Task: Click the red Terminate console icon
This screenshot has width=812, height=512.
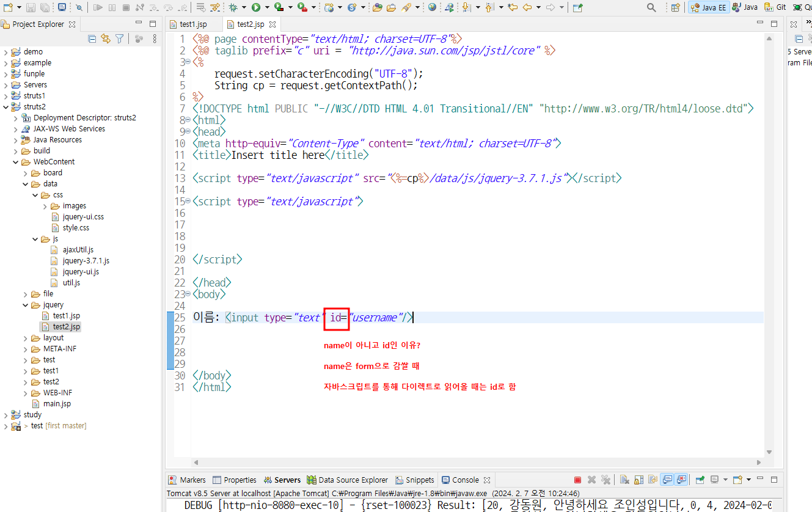Action: coord(577,480)
